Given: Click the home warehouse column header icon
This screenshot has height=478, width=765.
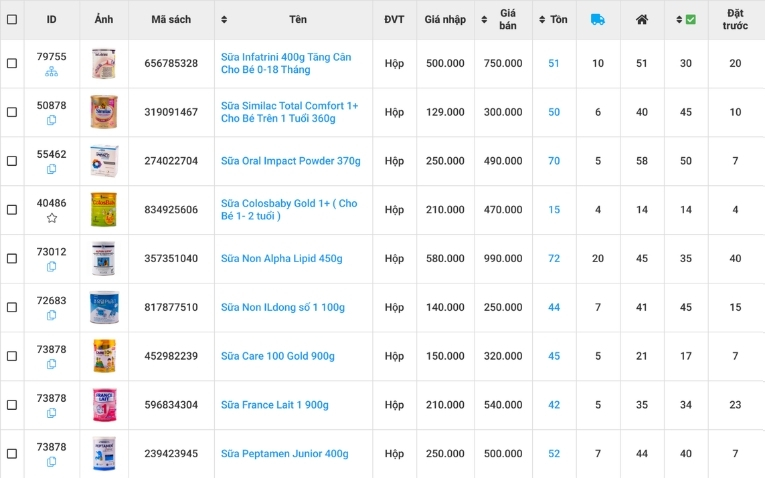Looking at the screenshot, I should (642, 19).
